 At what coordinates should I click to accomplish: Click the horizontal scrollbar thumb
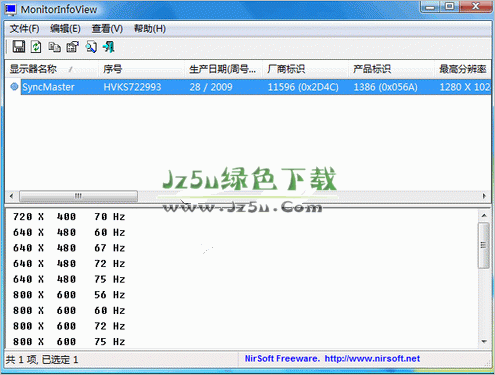point(78,196)
